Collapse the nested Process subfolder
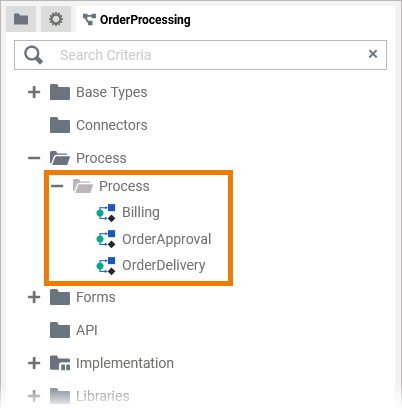 pyautogui.click(x=57, y=186)
